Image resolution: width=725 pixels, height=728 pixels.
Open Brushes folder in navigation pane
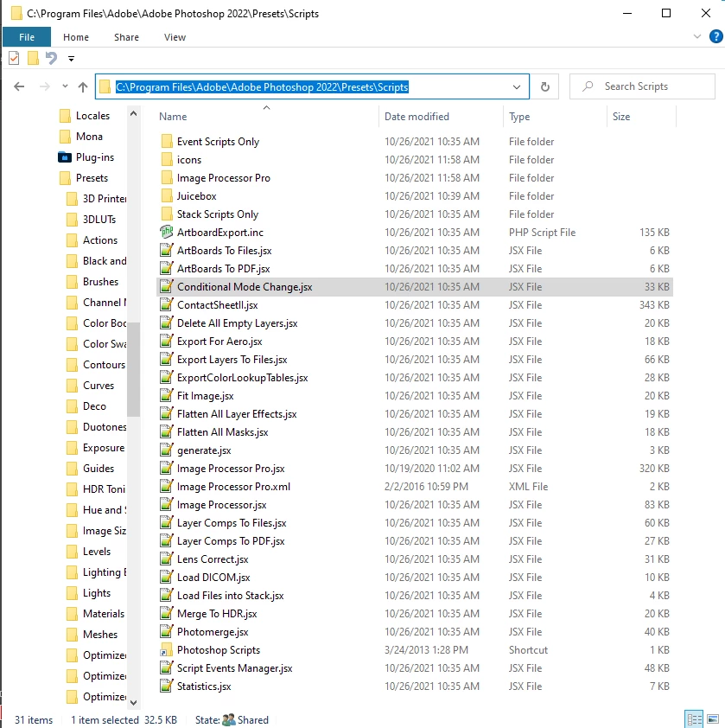point(100,282)
